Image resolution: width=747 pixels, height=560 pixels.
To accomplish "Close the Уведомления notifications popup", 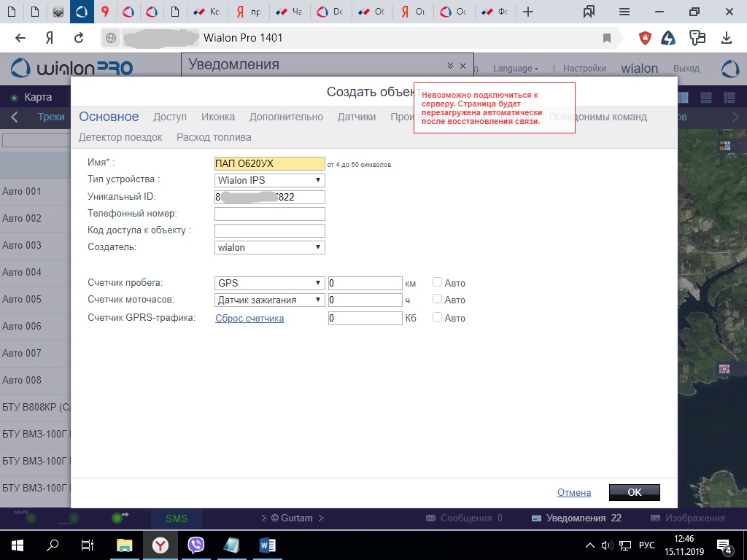I will 462,66.
